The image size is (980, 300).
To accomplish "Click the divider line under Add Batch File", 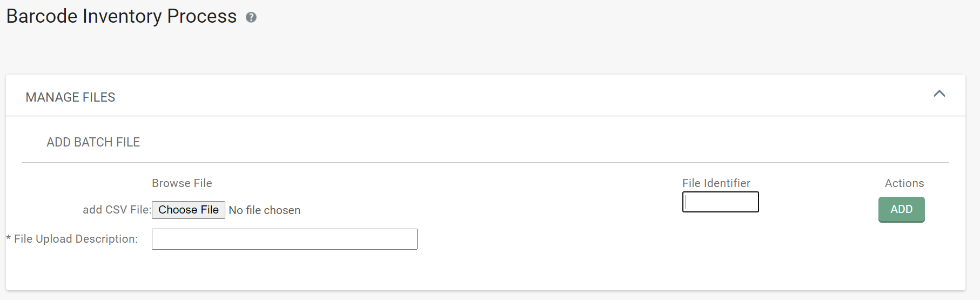I will (485, 162).
